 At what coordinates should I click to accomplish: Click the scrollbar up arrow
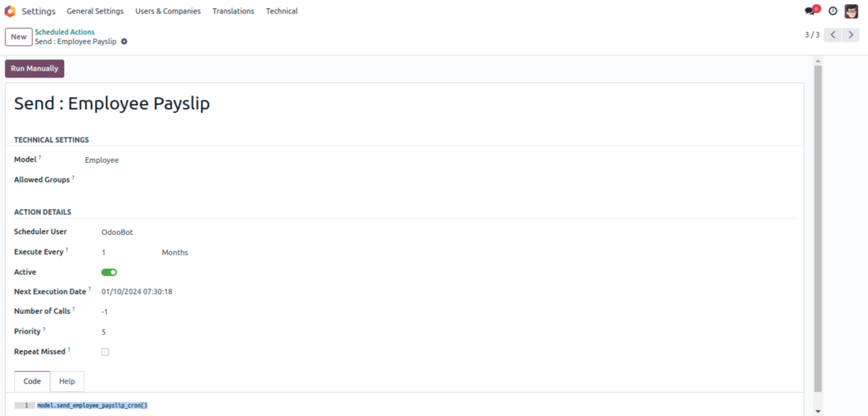click(818, 61)
